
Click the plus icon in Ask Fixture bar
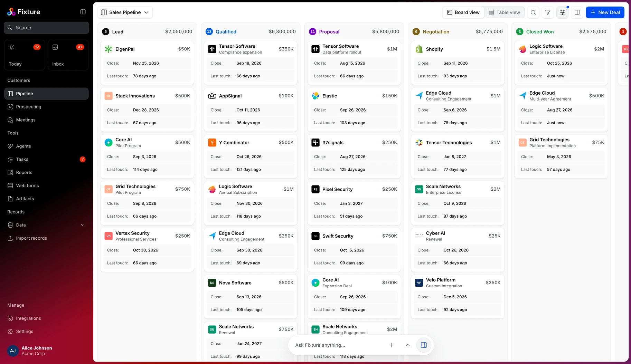click(x=392, y=345)
